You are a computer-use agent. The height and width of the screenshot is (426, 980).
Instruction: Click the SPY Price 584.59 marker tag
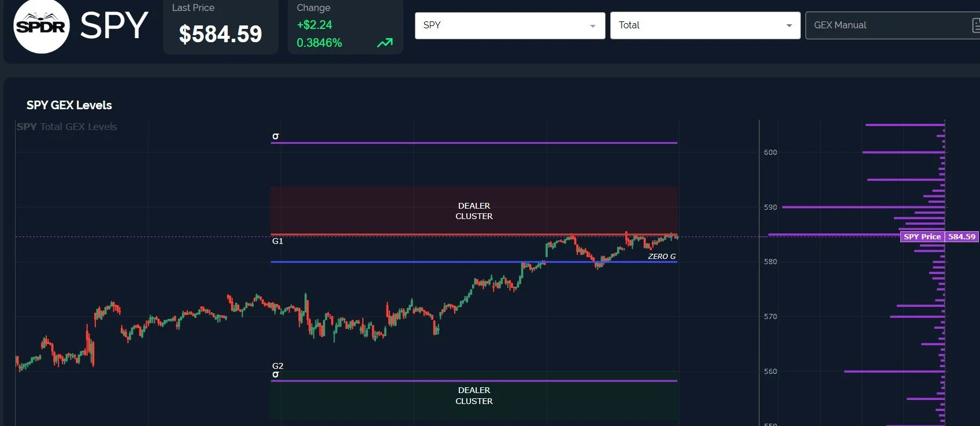(x=940, y=236)
